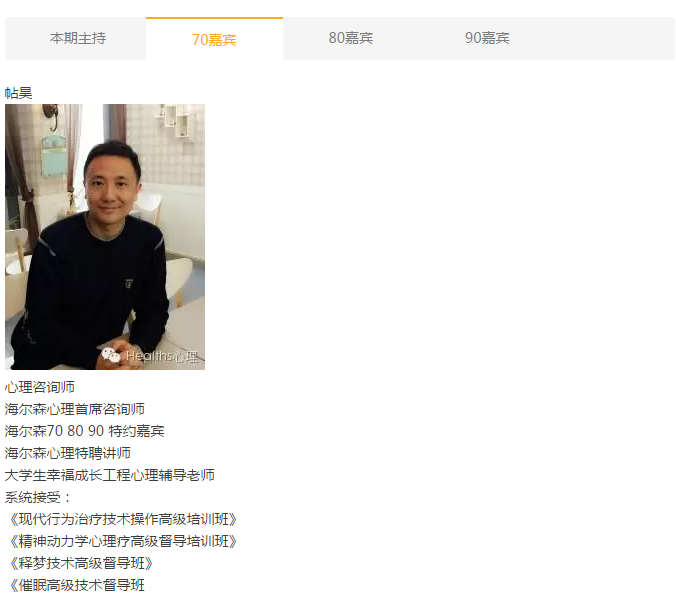The width and height of the screenshot is (676, 610).
Task: Click the 《催眠高级技术督导班 course title
Action: point(77,585)
